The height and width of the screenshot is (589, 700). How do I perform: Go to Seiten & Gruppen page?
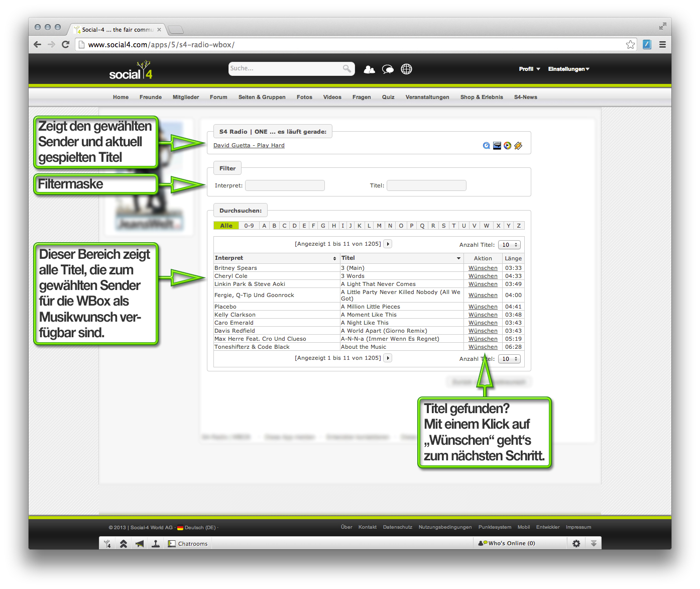click(262, 97)
